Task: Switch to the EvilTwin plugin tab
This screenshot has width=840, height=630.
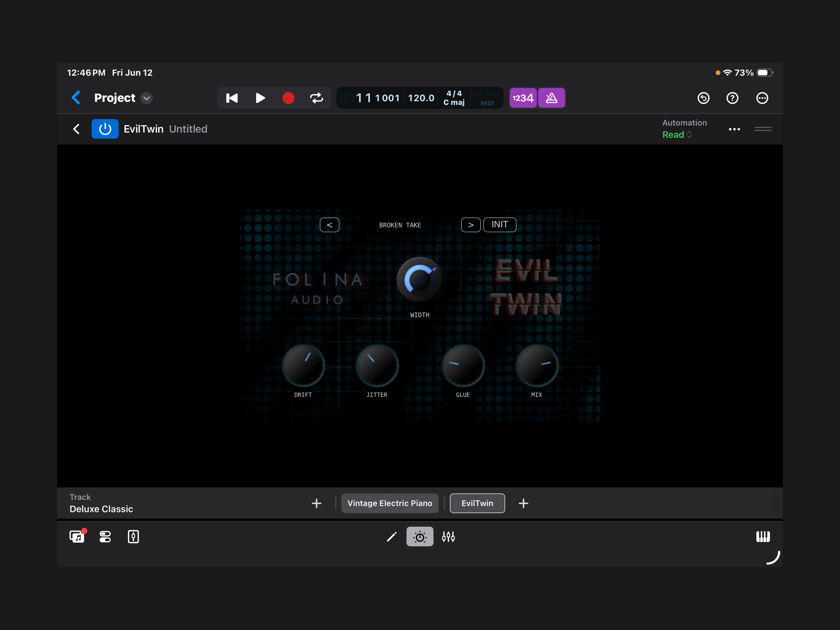Action: click(477, 504)
